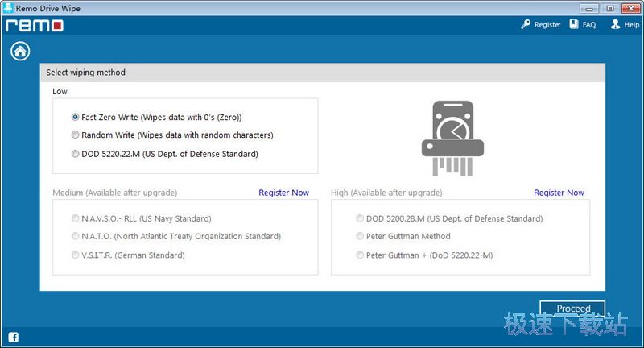The height and width of the screenshot is (348, 644).
Task: Select the Peter Guttman Method option
Action: point(360,237)
